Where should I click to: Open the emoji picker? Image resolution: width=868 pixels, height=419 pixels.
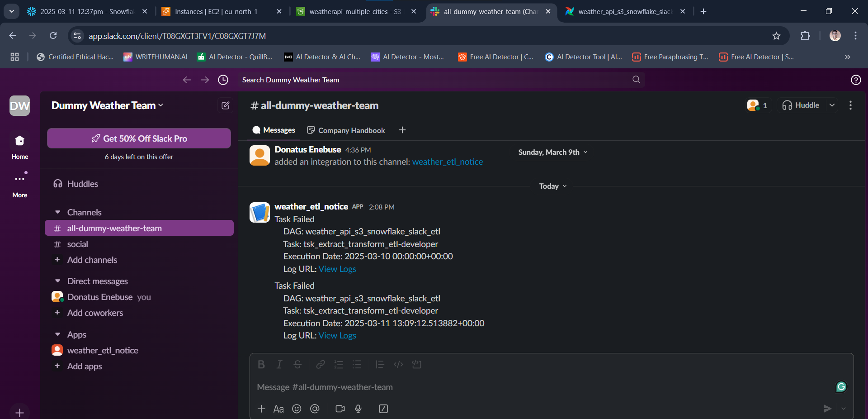coord(297,409)
